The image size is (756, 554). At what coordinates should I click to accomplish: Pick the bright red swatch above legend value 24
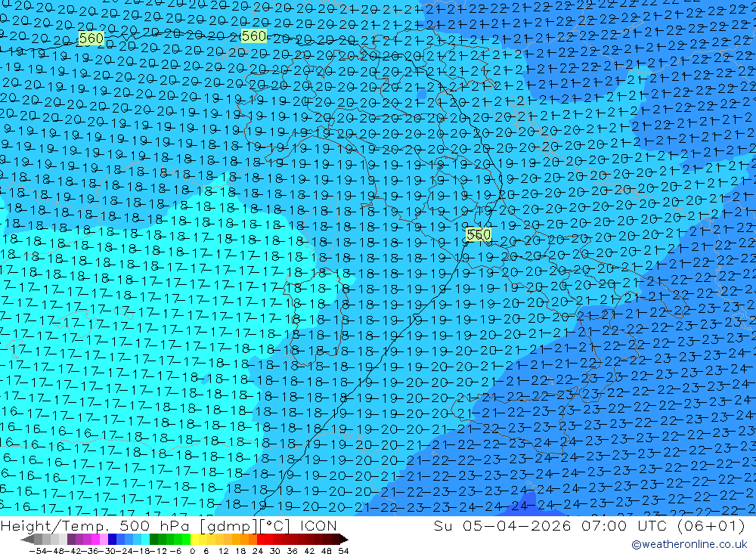(x=261, y=539)
